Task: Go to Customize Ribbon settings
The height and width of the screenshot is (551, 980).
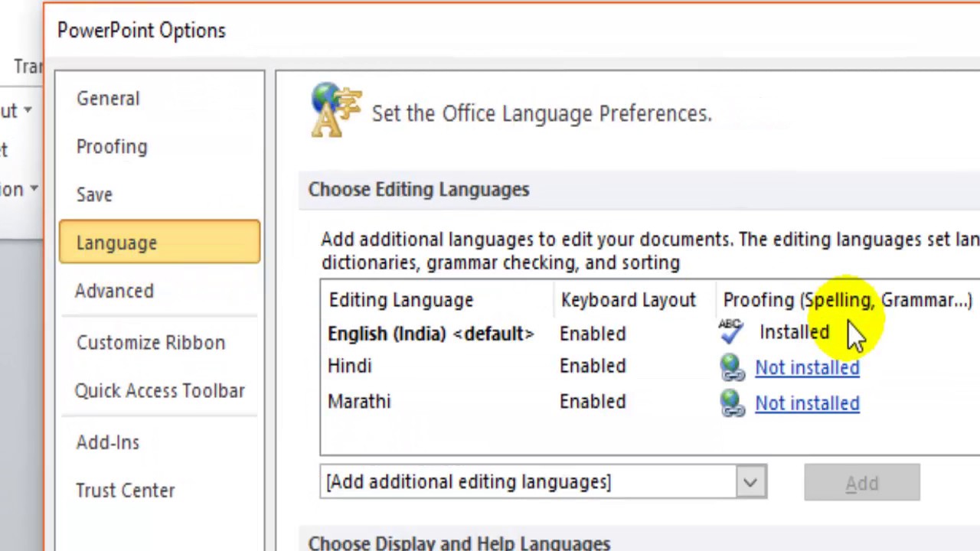Action: coord(151,343)
